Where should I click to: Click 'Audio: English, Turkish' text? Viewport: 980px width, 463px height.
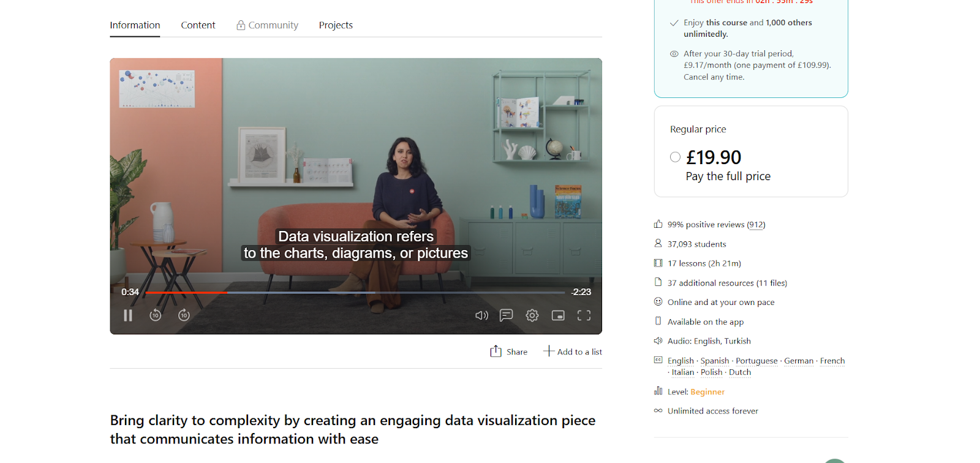(709, 342)
